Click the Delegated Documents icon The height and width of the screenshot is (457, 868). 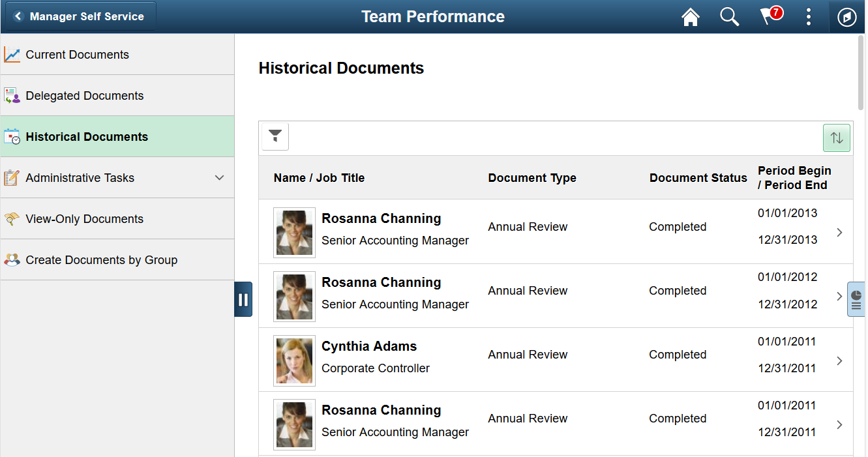click(12, 96)
